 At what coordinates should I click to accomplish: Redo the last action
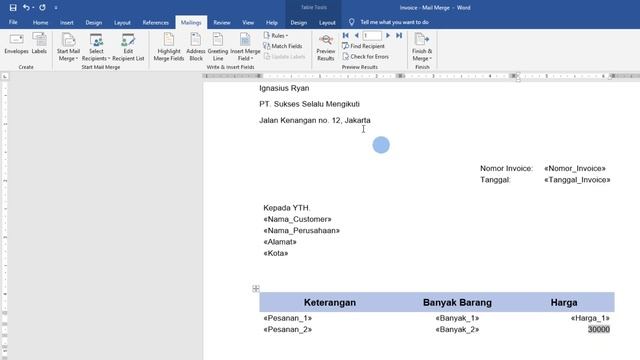pos(42,7)
